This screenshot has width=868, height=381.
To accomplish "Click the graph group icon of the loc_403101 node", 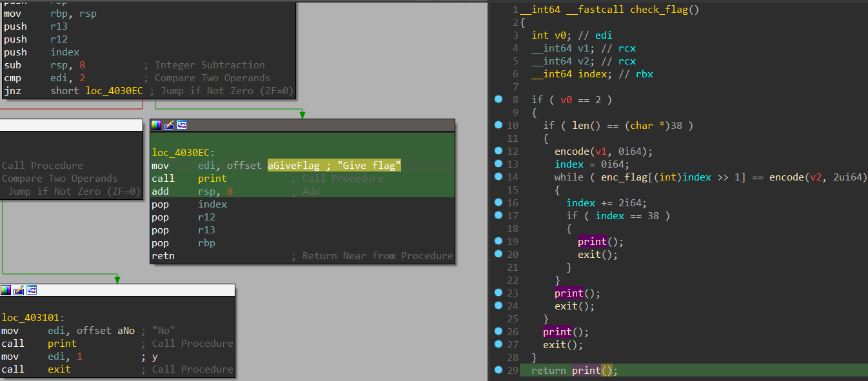I will click(32, 290).
